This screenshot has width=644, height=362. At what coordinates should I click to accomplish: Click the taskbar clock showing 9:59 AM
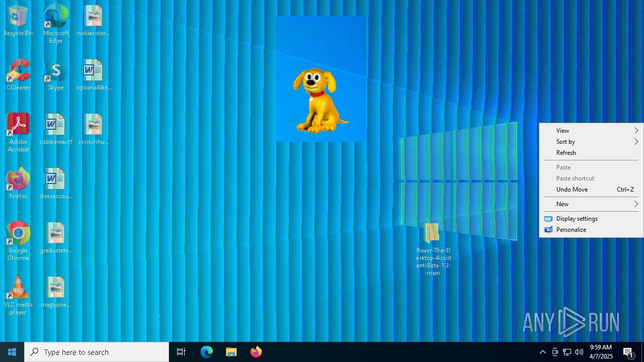coord(601,352)
